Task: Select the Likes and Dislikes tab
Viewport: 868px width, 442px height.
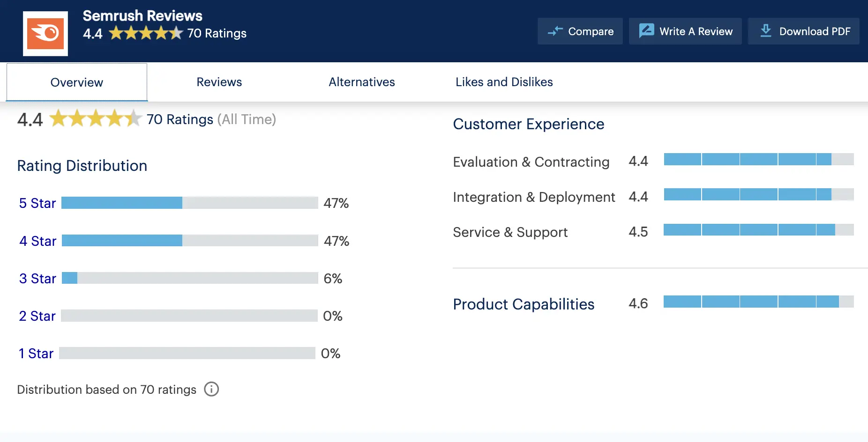Action: pyautogui.click(x=504, y=82)
